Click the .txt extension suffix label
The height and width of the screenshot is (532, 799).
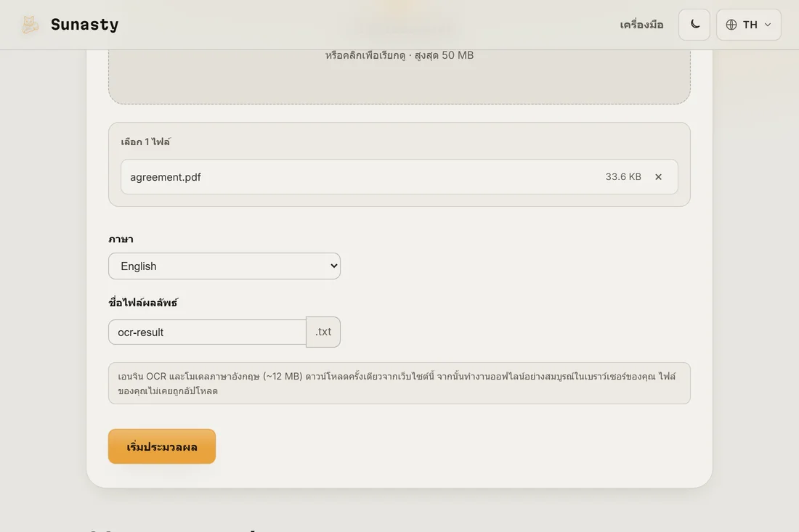click(x=323, y=332)
